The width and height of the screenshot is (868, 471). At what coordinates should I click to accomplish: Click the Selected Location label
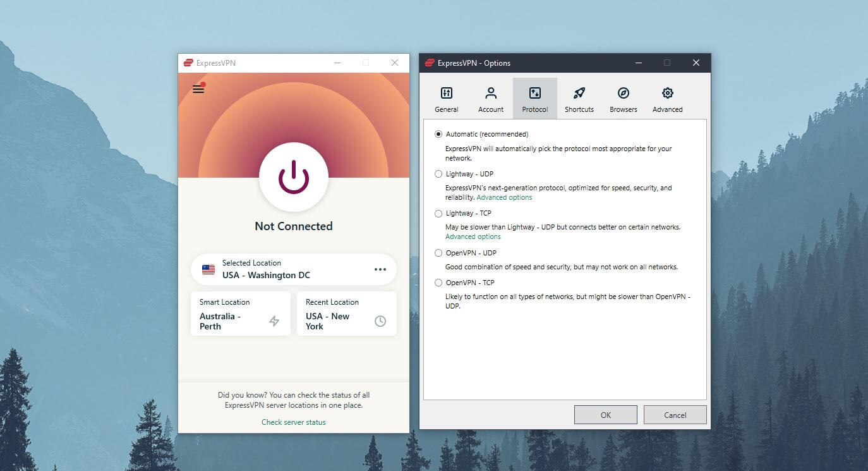pyautogui.click(x=251, y=263)
